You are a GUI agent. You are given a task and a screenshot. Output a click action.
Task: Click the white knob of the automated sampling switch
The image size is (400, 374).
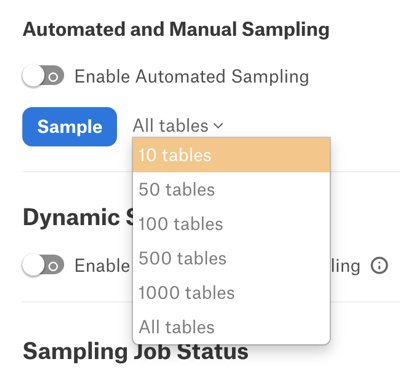pos(33,76)
